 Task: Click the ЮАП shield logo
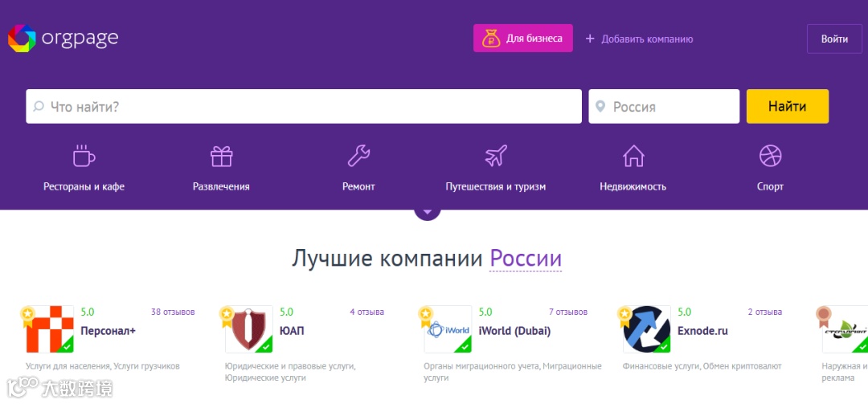point(249,329)
